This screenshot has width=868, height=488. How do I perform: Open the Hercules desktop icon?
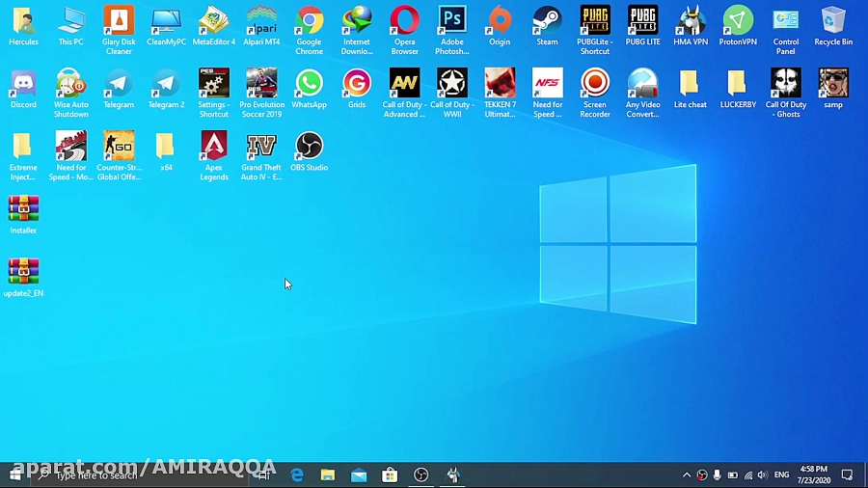tap(23, 26)
